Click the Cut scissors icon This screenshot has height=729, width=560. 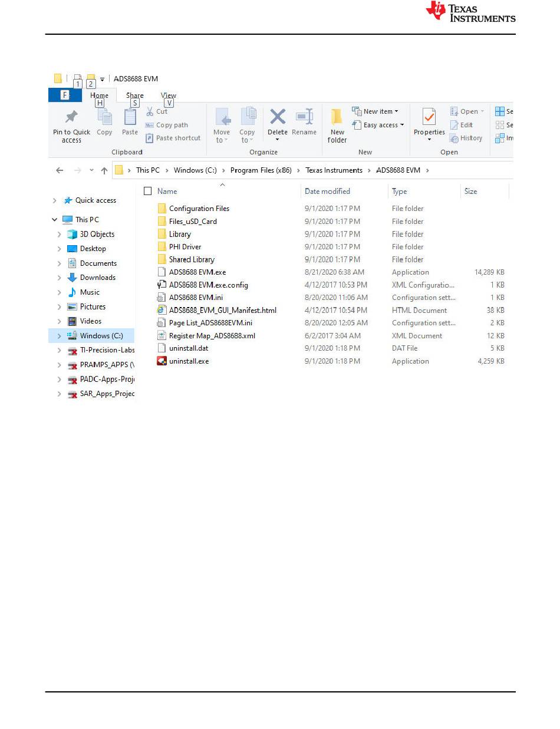click(x=150, y=111)
